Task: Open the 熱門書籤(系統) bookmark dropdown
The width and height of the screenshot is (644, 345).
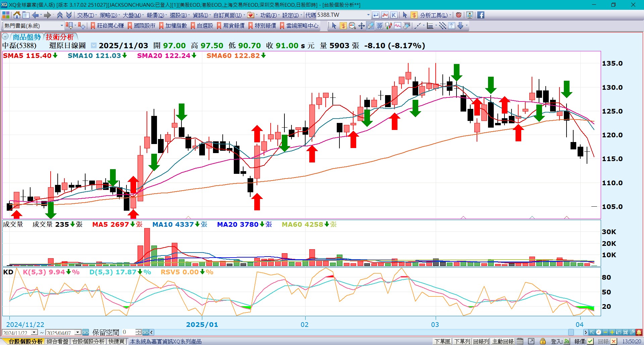Action: pos(61,26)
